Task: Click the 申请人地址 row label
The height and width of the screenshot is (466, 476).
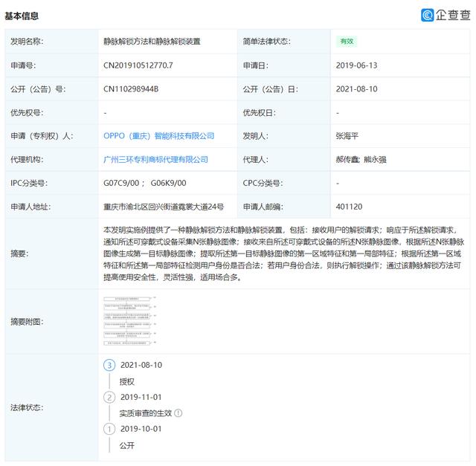Action: 30,207
